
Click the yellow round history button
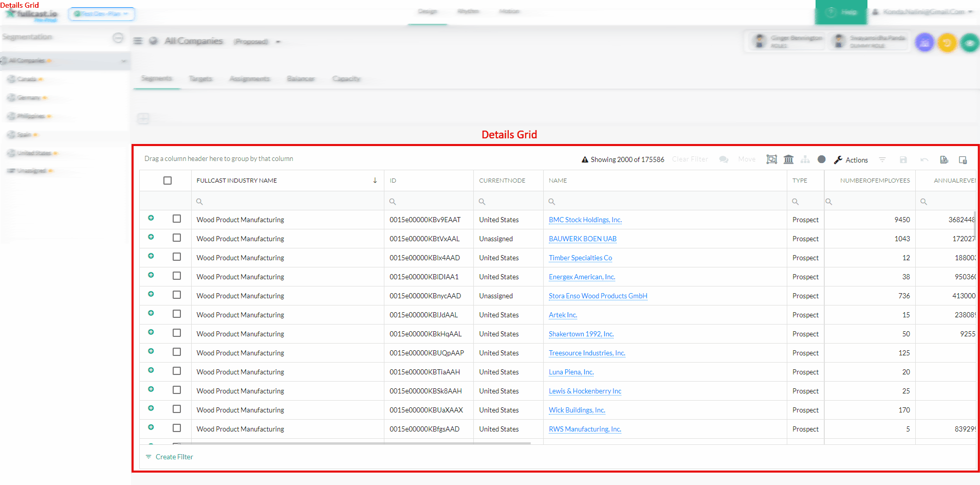click(x=947, y=43)
